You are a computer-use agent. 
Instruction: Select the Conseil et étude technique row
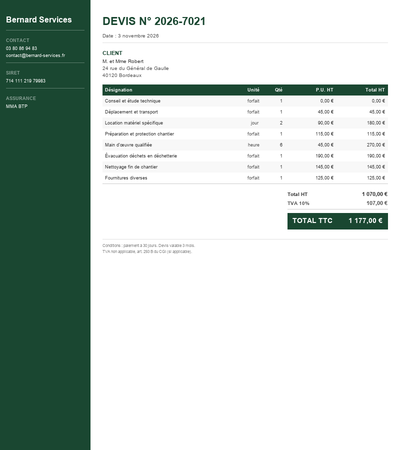(x=245, y=101)
